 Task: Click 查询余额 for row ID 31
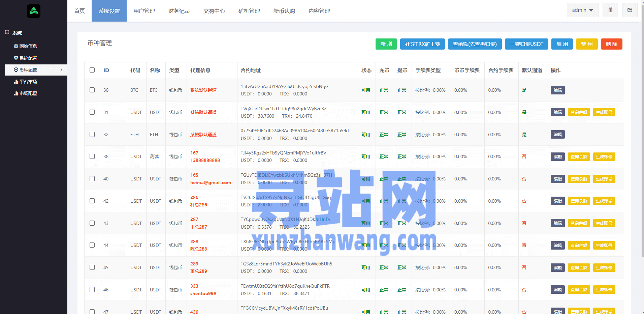point(579,112)
